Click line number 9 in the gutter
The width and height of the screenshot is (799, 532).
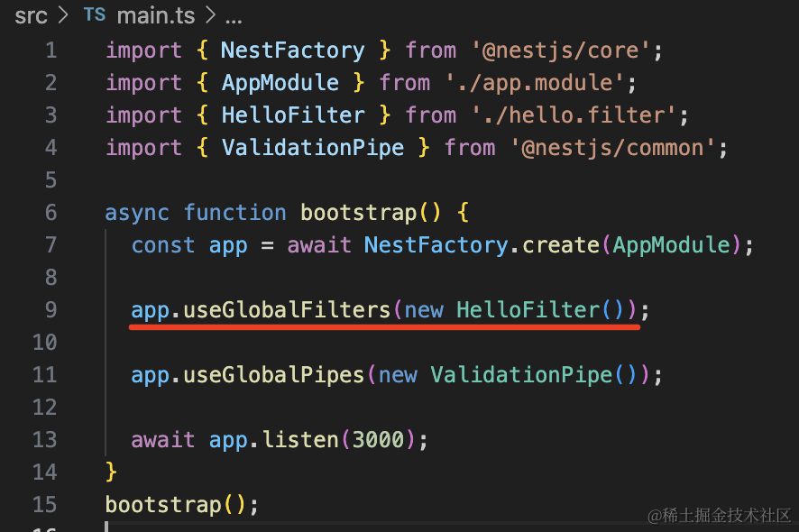[x=50, y=310]
